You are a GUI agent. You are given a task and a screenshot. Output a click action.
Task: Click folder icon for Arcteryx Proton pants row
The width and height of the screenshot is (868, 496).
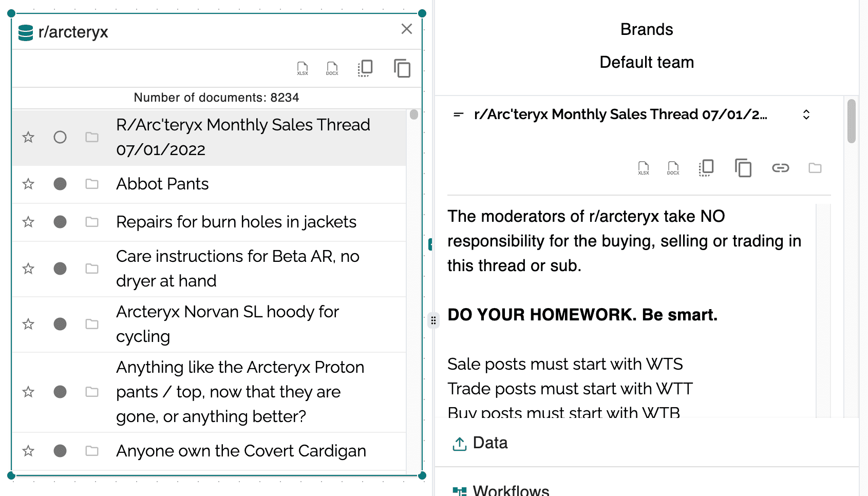tap(92, 392)
